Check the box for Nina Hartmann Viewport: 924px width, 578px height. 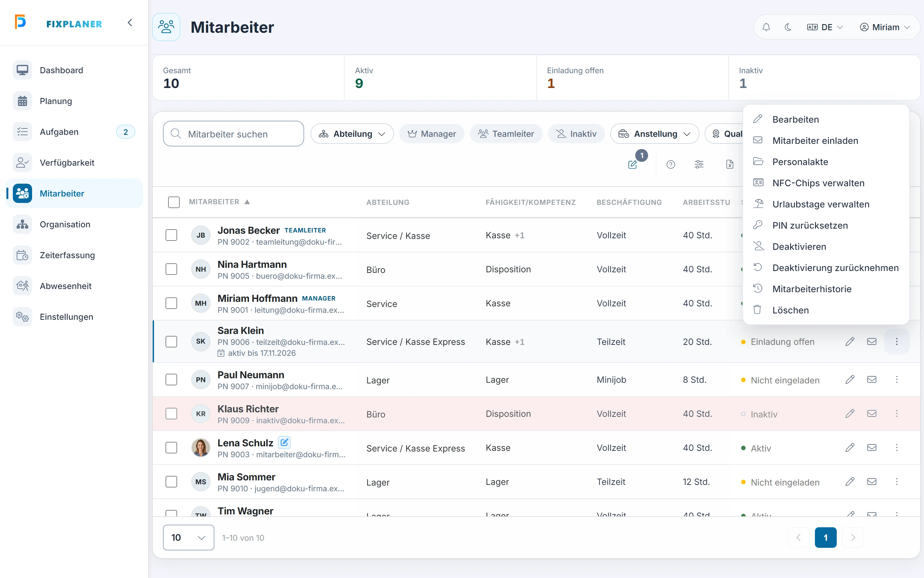(171, 269)
